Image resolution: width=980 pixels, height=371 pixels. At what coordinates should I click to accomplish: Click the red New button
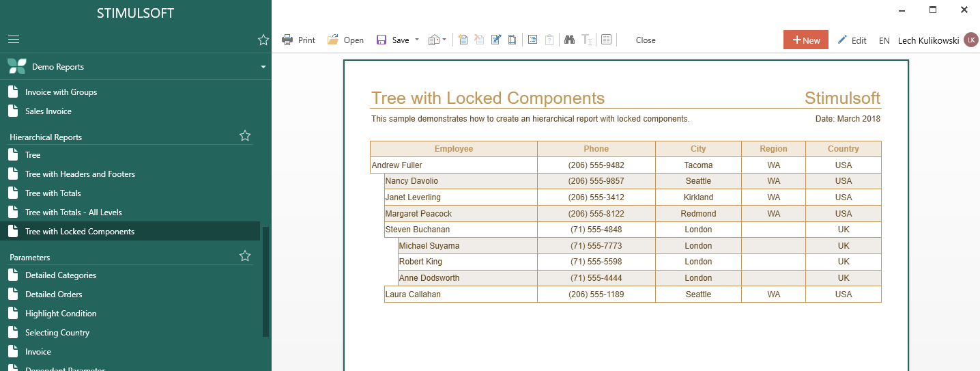click(806, 40)
